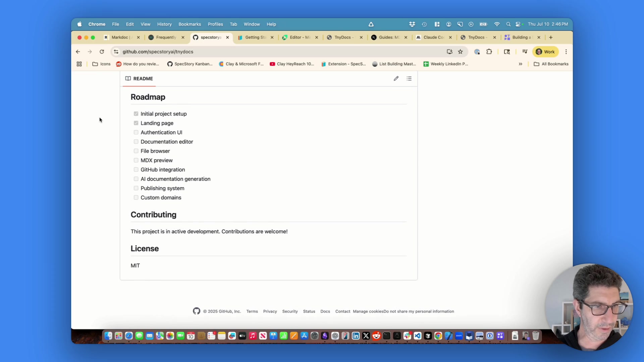
Task: Open the Docs footer link
Action: 325,311
